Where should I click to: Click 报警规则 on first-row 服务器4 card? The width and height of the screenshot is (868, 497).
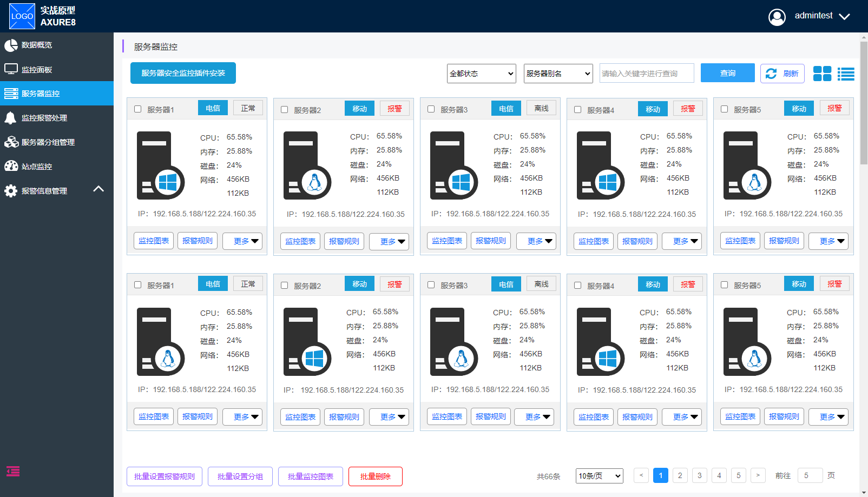(637, 241)
